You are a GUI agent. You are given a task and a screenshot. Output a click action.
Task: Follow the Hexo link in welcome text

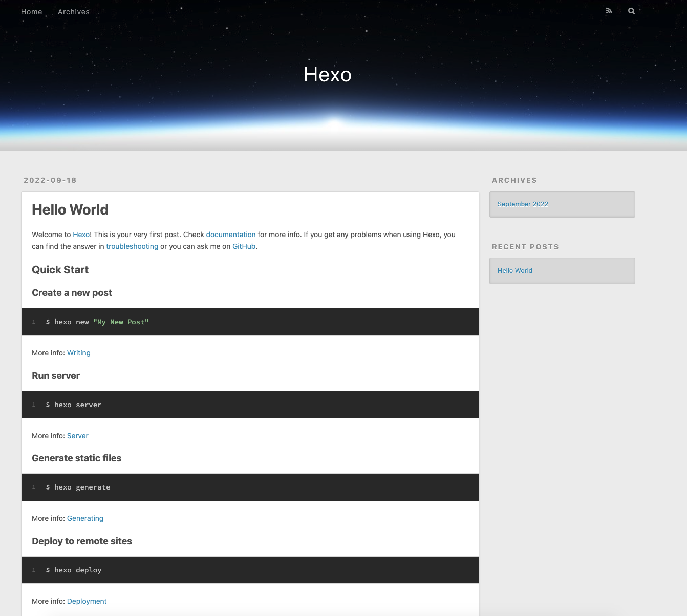point(81,235)
